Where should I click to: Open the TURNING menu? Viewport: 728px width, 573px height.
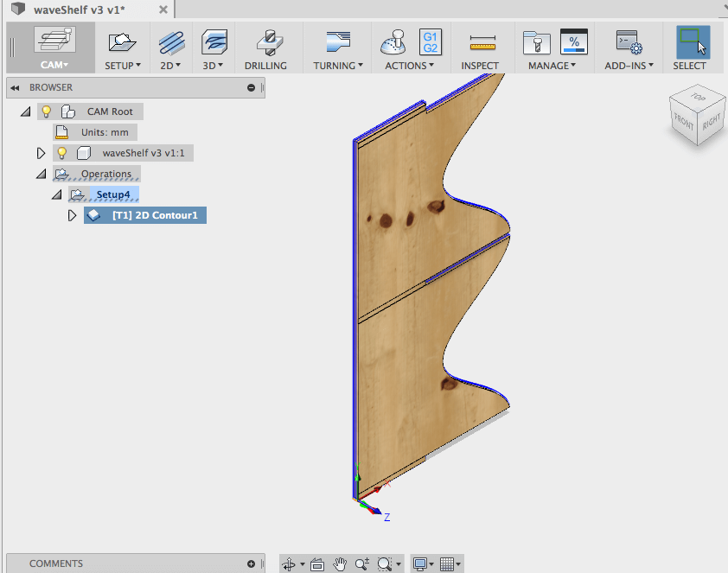(338, 65)
